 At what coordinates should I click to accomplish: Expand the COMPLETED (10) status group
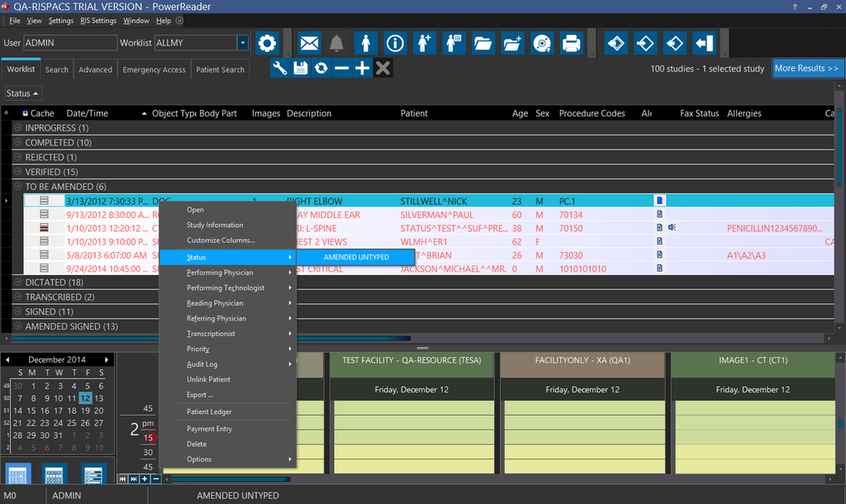18,143
